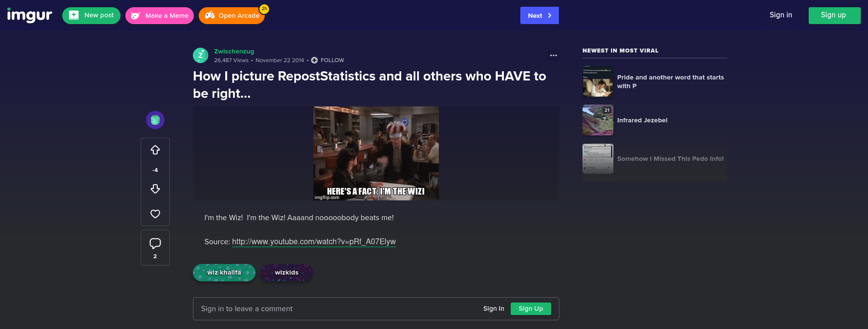Launch Open Arcade

[x=231, y=15]
